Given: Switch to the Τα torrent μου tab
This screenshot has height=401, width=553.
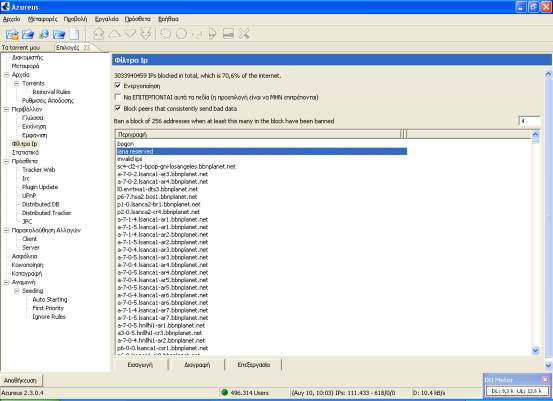Looking at the screenshot, I should [x=21, y=47].
